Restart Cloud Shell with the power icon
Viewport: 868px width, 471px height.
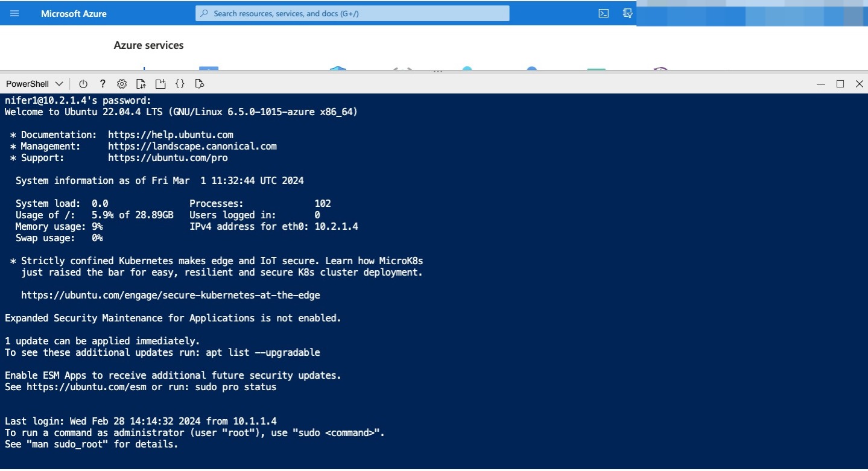(83, 84)
